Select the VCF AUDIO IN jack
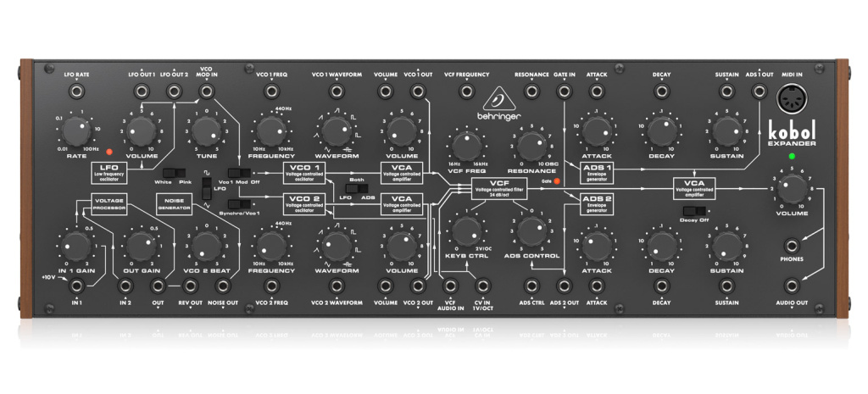The image size is (868, 394). 451,286
